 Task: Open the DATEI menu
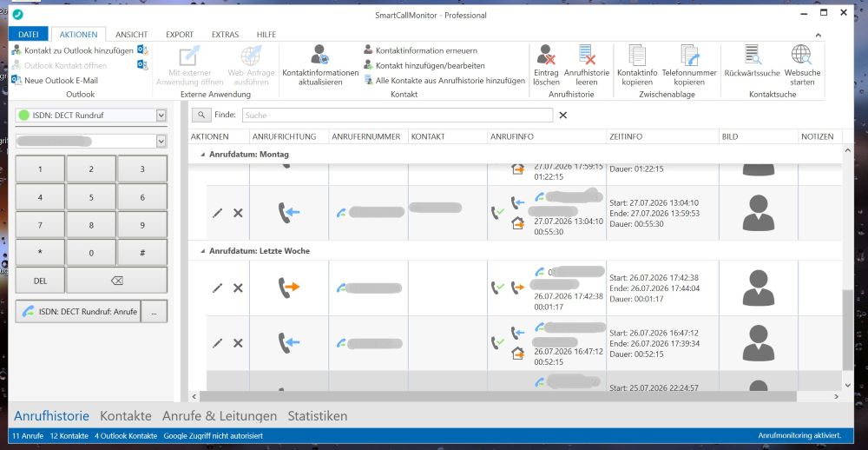coord(29,35)
